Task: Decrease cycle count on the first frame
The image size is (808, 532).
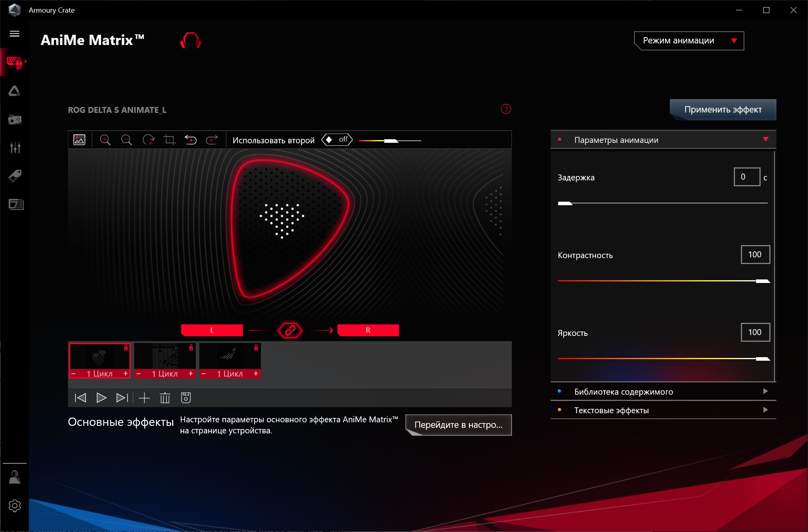Action: coord(73,373)
